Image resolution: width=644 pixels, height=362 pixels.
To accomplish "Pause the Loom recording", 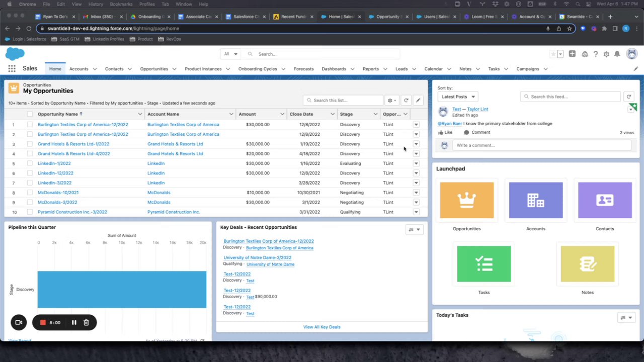I will 74,323.
